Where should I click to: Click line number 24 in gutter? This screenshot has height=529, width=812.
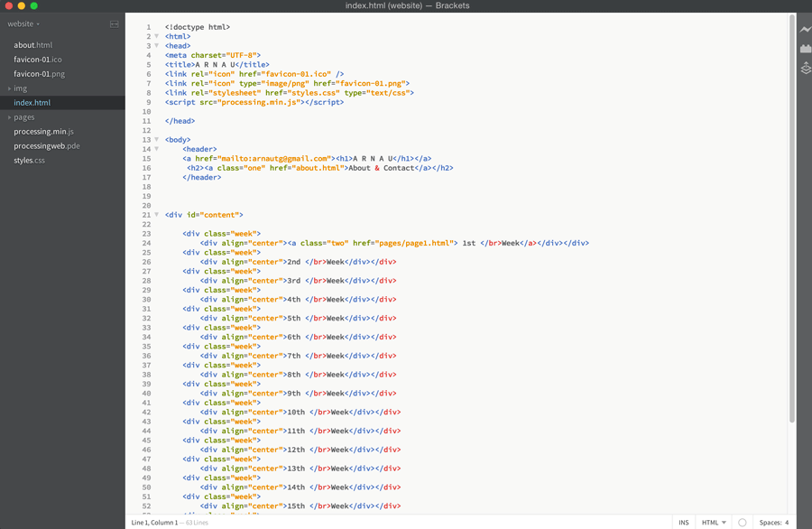click(146, 243)
